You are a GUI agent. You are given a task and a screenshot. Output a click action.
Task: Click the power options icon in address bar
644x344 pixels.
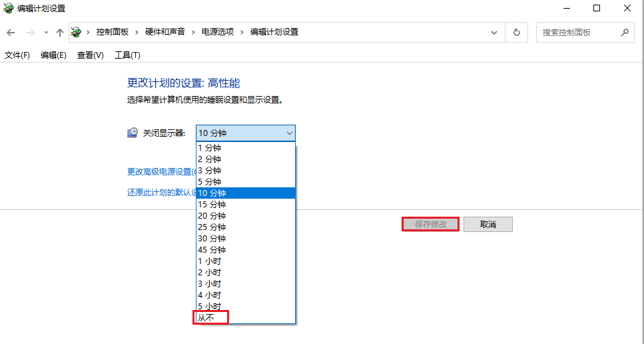[77, 32]
